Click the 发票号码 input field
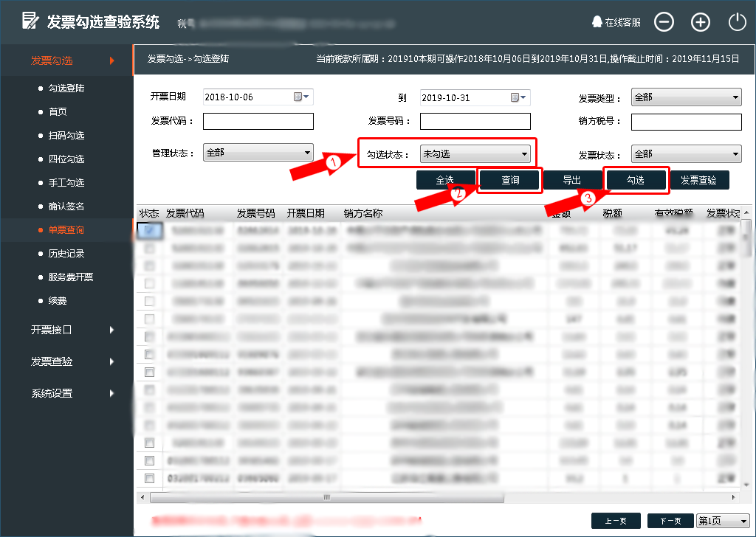756x537 pixels. [x=475, y=121]
